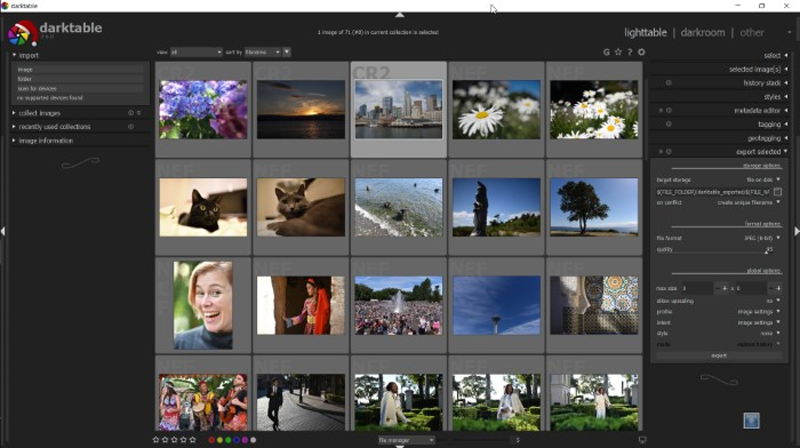
Task: Reset the collect images module parameters
Action: click(131, 113)
